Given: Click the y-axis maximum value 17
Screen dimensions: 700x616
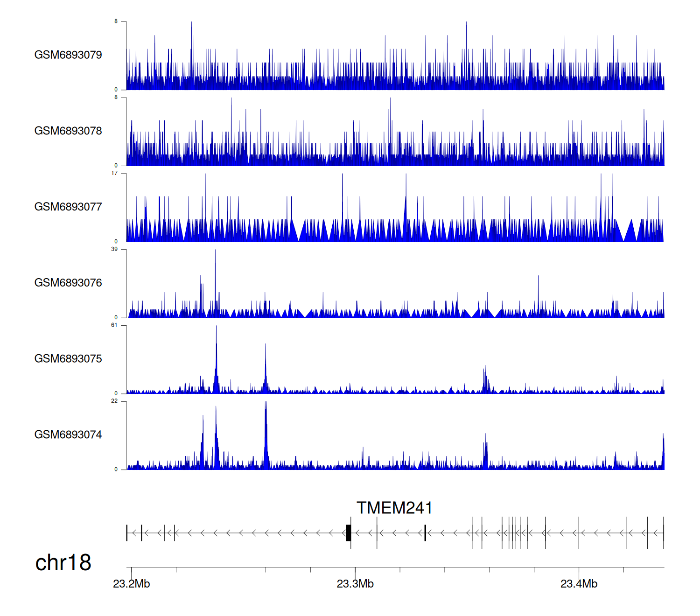Looking at the screenshot, I should tap(114, 173).
